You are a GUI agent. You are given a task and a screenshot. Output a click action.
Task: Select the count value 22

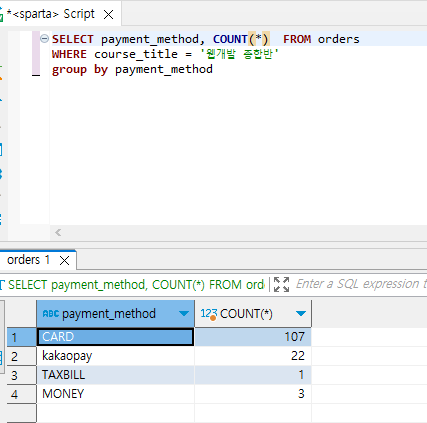[x=253, y=356]
